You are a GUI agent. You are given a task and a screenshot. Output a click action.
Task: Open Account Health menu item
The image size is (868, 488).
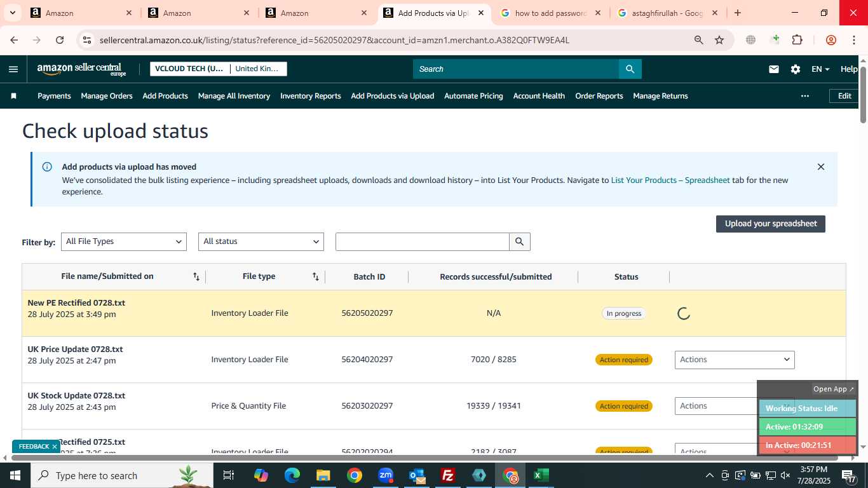click(539, 96)
